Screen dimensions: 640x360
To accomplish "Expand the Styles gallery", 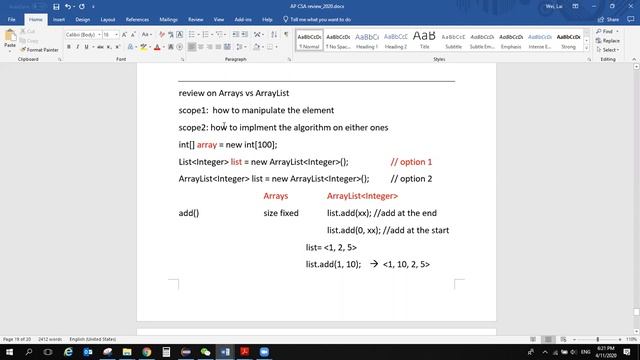I will click(587, 48).
